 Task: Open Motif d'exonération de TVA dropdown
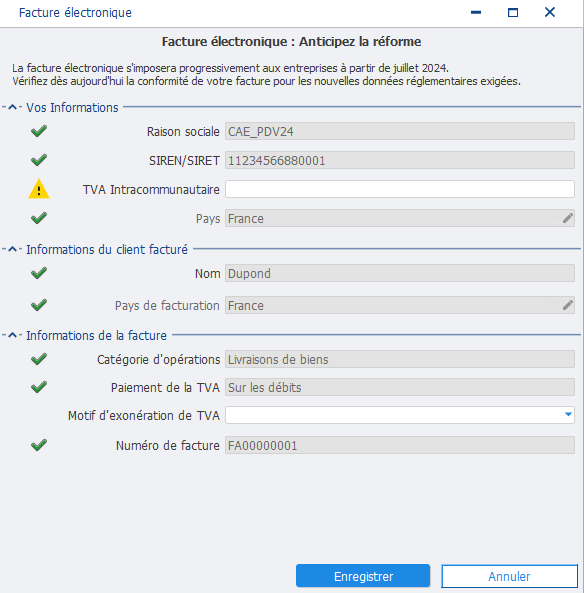click(568, 415)
